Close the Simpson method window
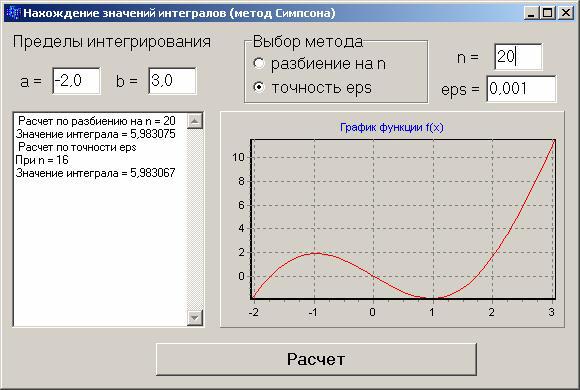Image resolution: width=580 pixels, height=390 pixels. 566,13
